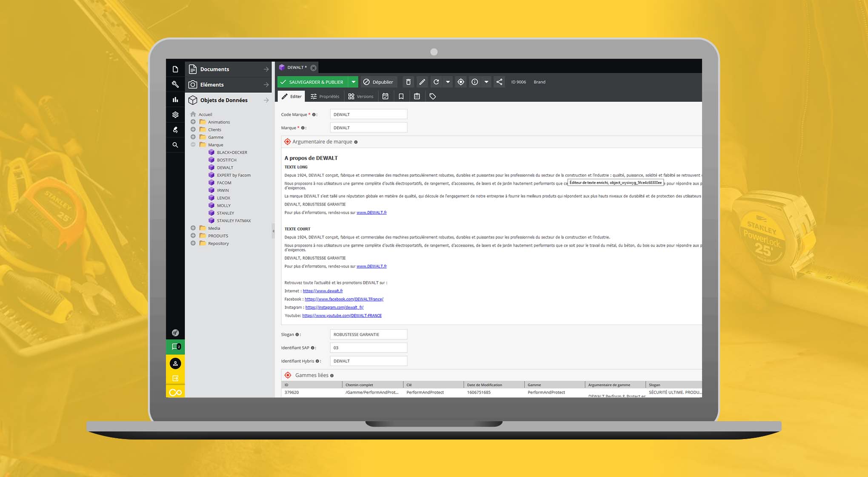Viewport: 868px width, 477px height.
Task: Click the Dépublier button
Action: pos(378,82)
